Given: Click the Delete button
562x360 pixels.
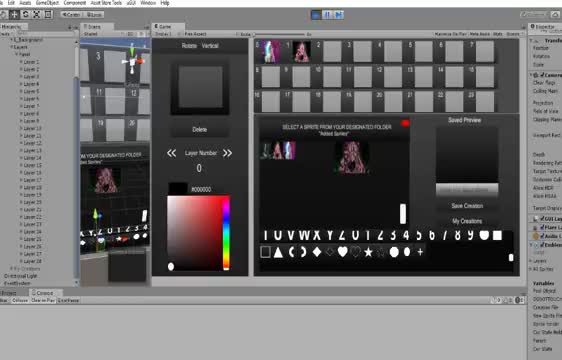Looking at the screenshot, I should 199,129.
